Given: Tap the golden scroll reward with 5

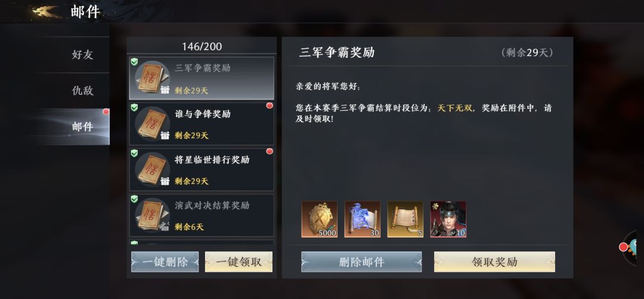Looking at the screenshot, I should click(405, 219).
